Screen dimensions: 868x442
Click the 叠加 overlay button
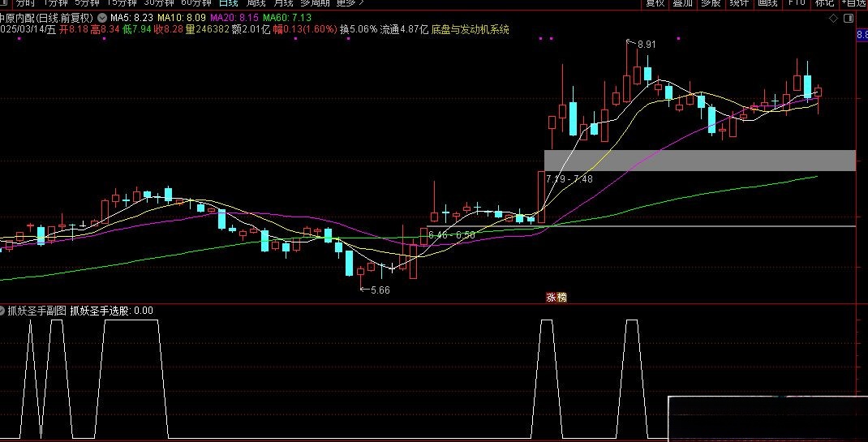click(x=683, y=3)
